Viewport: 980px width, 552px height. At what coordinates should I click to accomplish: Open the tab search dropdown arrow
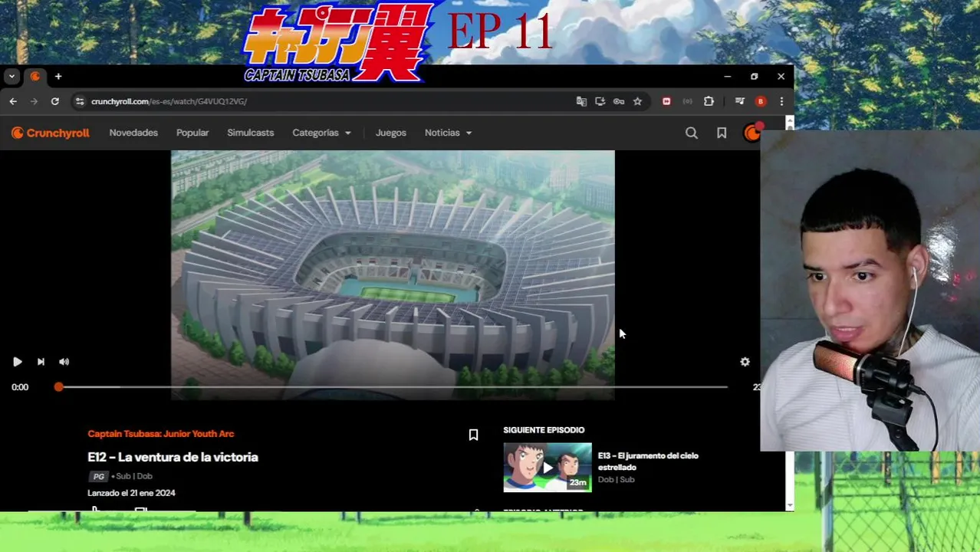pyautogui.click(x=12, y=77)
